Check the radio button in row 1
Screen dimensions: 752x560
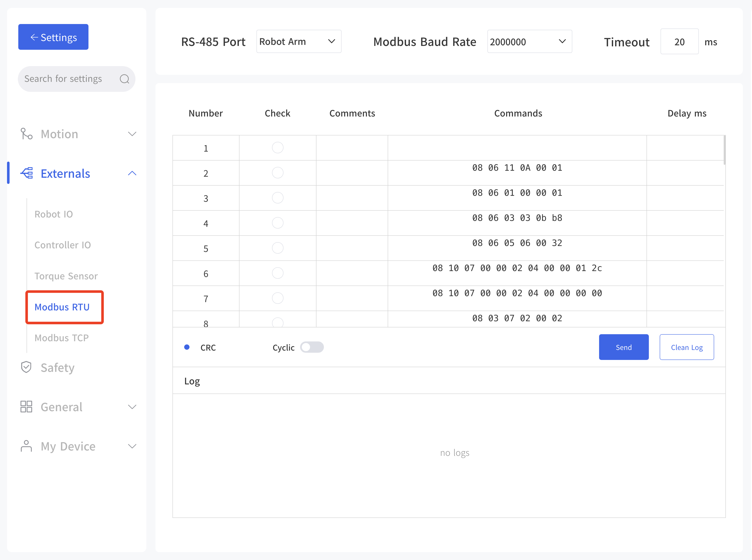pos(277,148)
